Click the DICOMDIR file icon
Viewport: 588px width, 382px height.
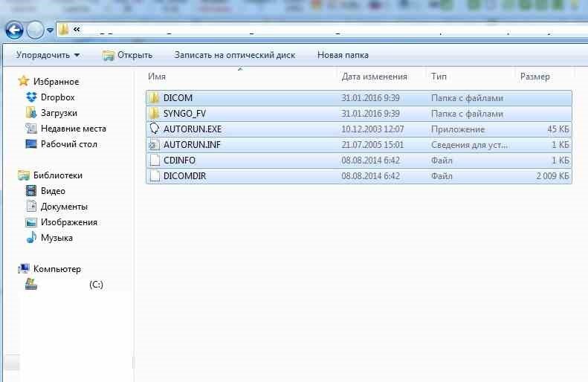point(154,176)
